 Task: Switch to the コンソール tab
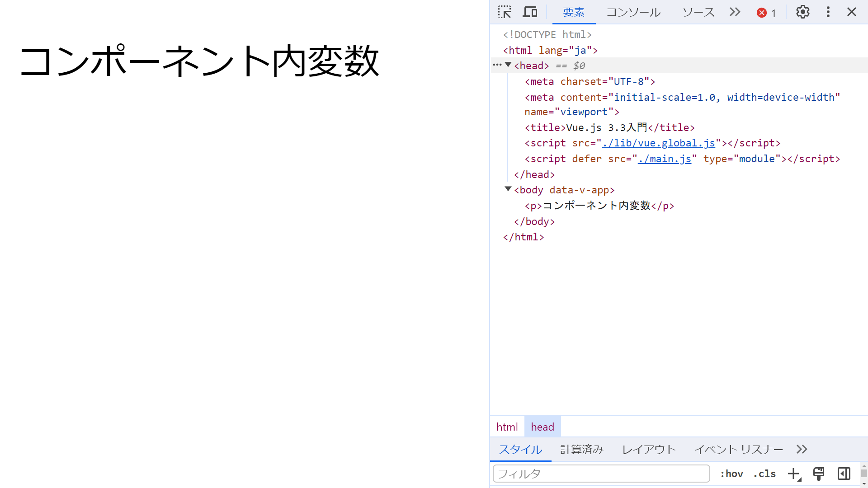[x=633, y=12]
